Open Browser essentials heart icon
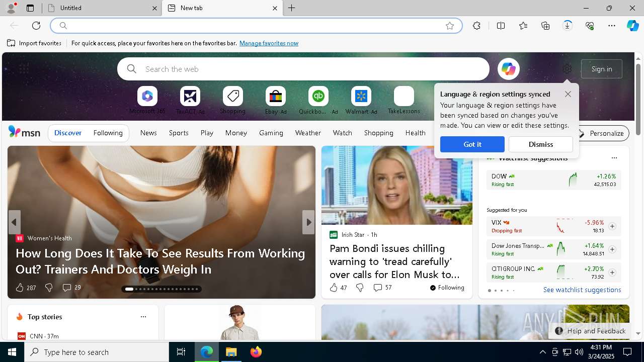644x362 pixels. click(x=590, y=26)
